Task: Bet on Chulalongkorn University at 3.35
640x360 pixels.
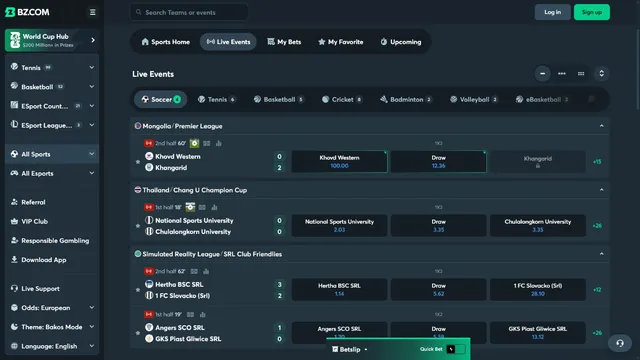Action: tap(538, 226)
